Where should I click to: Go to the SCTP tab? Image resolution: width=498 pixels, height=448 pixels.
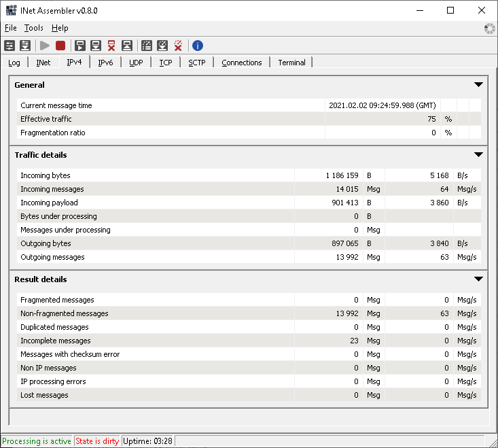(197, 63)
